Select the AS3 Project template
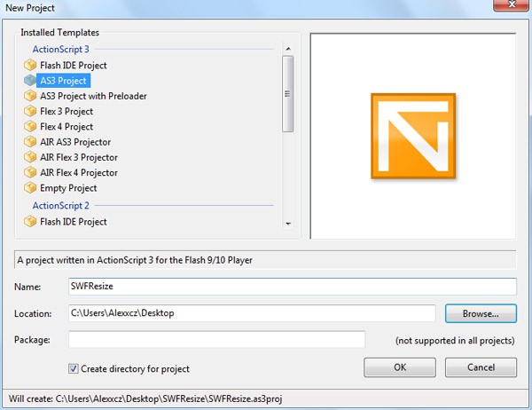 coord(64,81)
